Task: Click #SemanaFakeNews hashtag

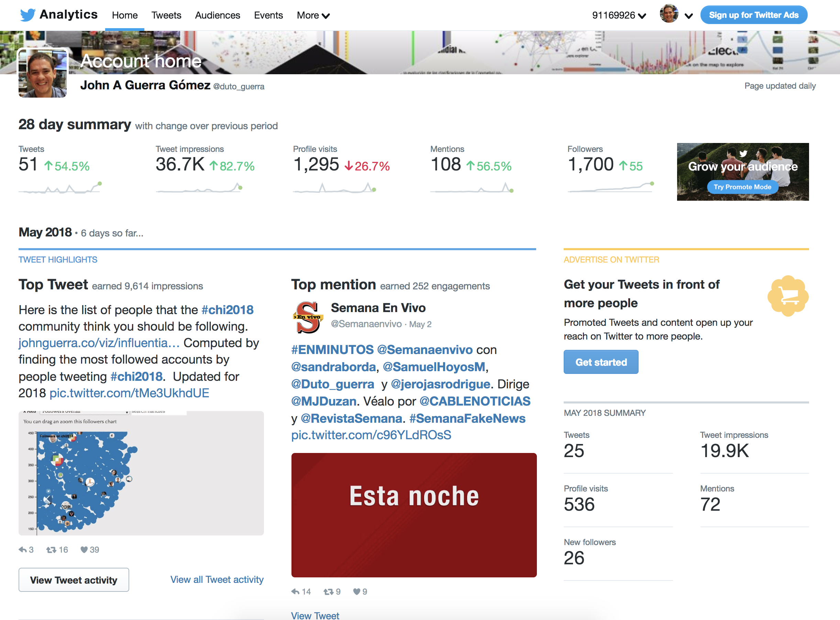Action: (467, 418)
